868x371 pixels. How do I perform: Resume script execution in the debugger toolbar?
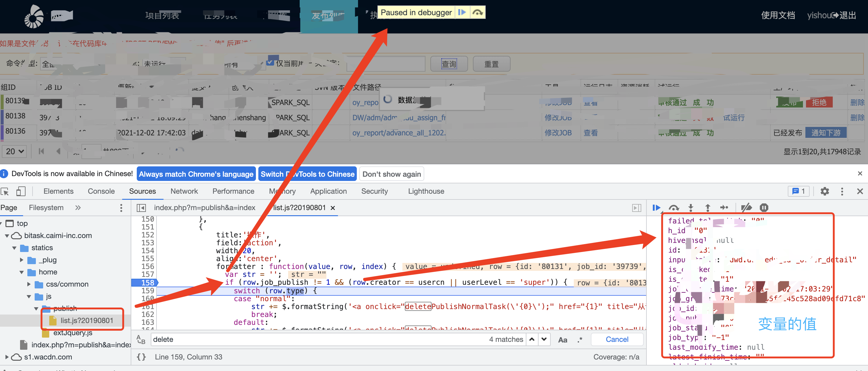656,208
